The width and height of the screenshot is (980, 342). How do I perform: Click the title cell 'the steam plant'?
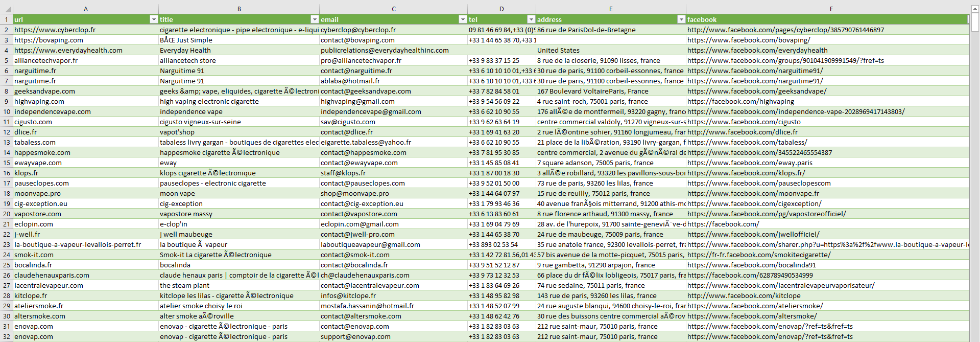[239, 285]
